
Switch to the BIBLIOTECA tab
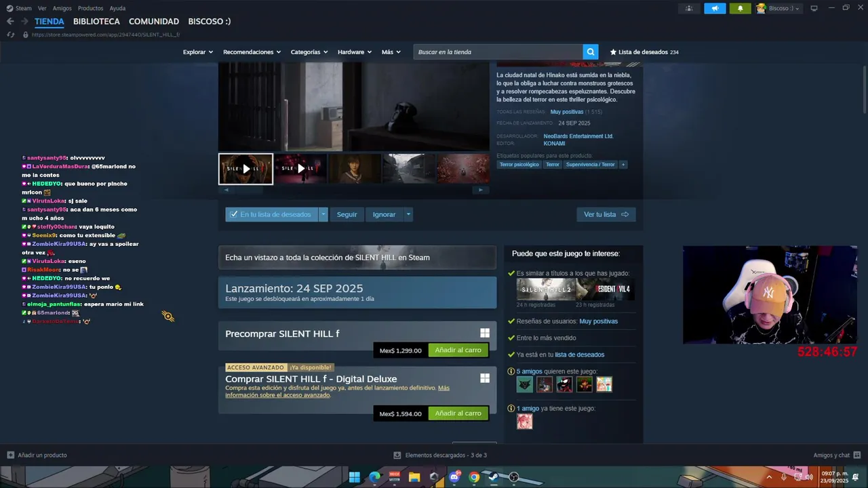[x=96, y=22]
